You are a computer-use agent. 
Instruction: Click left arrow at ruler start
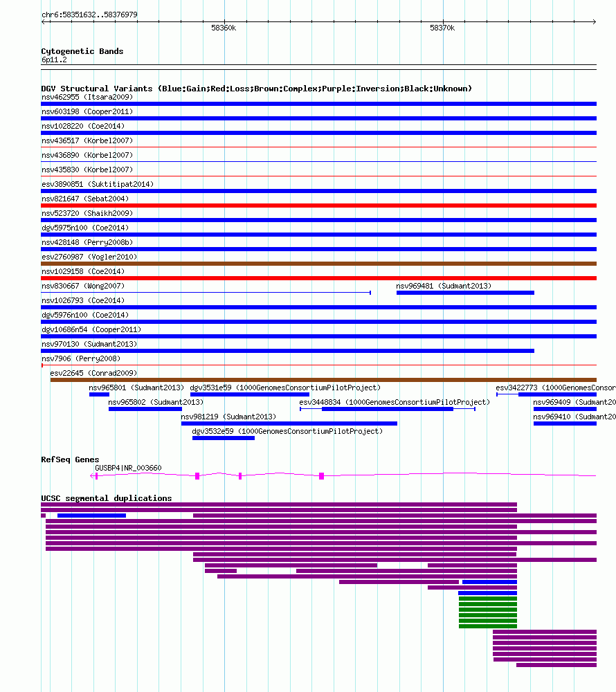[x=43, y=21]
